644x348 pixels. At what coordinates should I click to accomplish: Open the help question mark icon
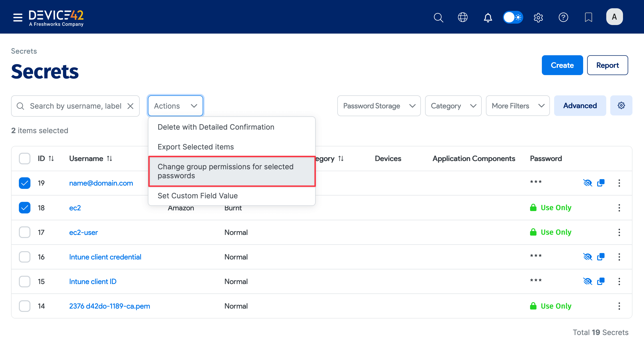[x=563, y=17]
